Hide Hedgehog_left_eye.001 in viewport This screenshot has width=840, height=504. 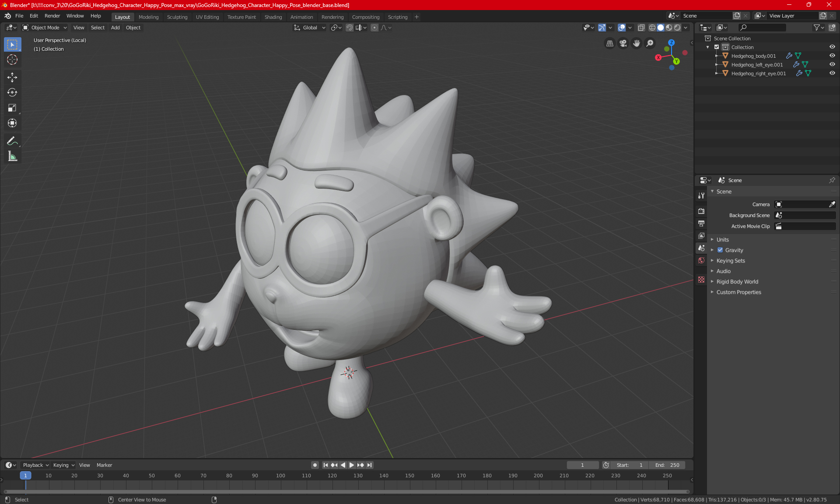832,64
